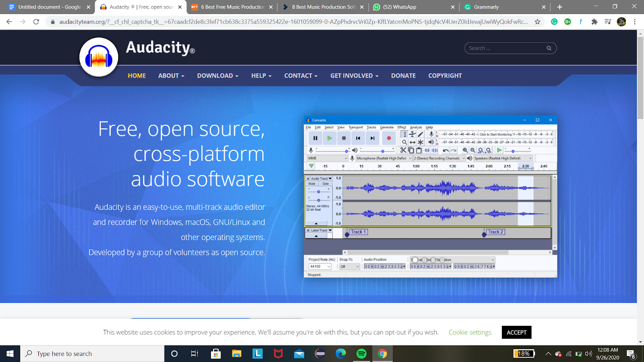Accept cookies with the ACCEPT button
This screenshot has width=644, height=362.
click(516, 332)
